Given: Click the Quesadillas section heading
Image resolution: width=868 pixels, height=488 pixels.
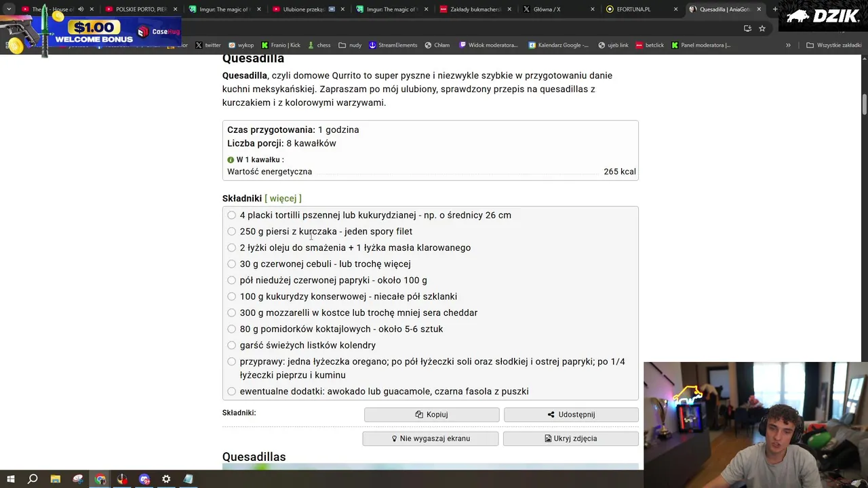Looking at the screenshot, I should [x=254, y=457].
